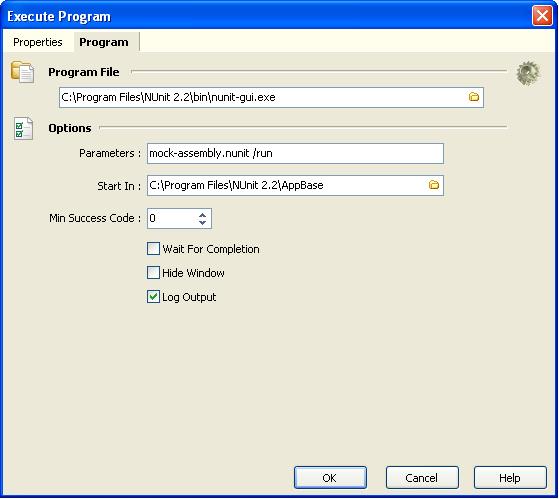
Task: Browse for Start In folder
Action: coord(434,185)
